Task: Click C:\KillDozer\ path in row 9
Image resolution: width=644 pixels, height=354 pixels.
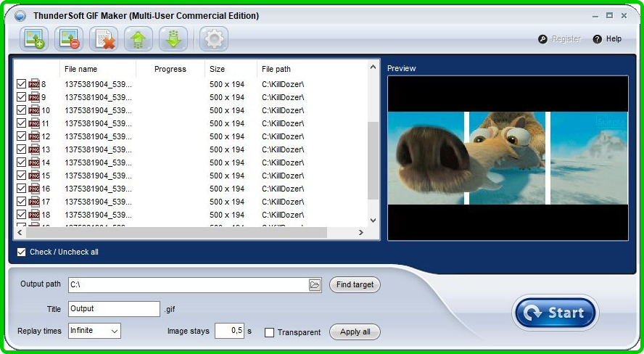Action: [283, 97]
